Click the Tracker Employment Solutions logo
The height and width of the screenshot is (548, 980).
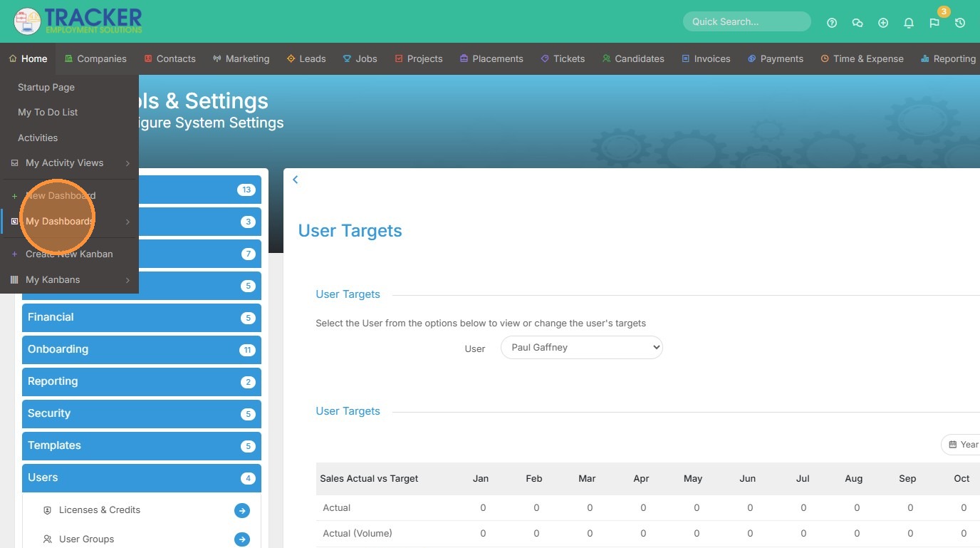tap(78, 21)
